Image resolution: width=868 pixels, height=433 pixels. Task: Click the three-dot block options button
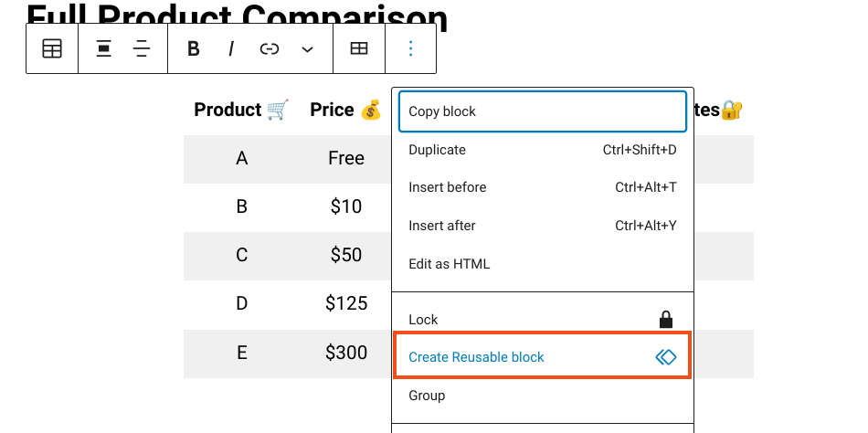(411, 48)
